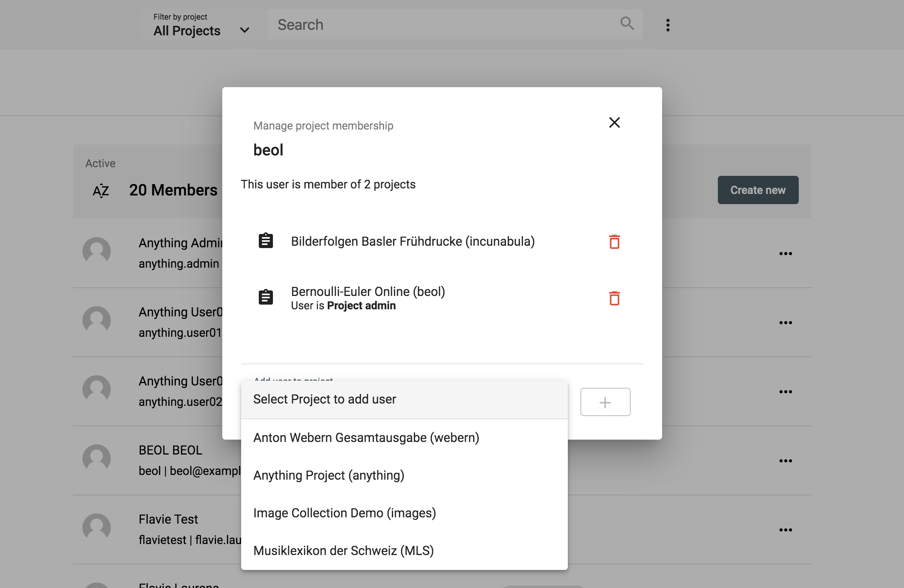Open the Select Project to add user dropdown
904x588 pixels.
pyautogui.click(x=404, y=399)
